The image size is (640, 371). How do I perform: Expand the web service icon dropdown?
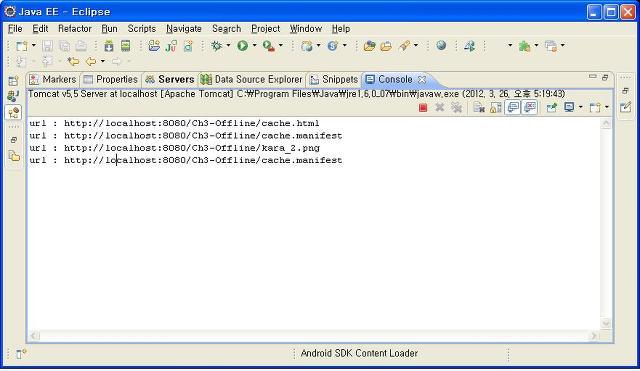click(344, 46)
